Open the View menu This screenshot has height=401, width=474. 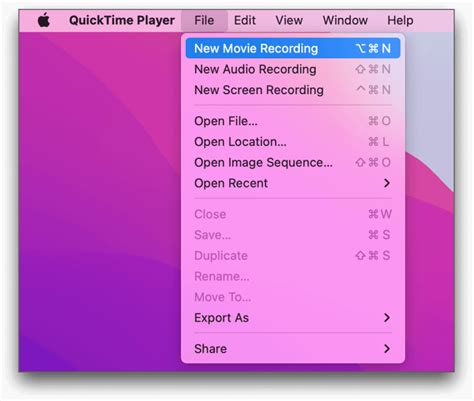pyautogui.click(x=289, y=20)
